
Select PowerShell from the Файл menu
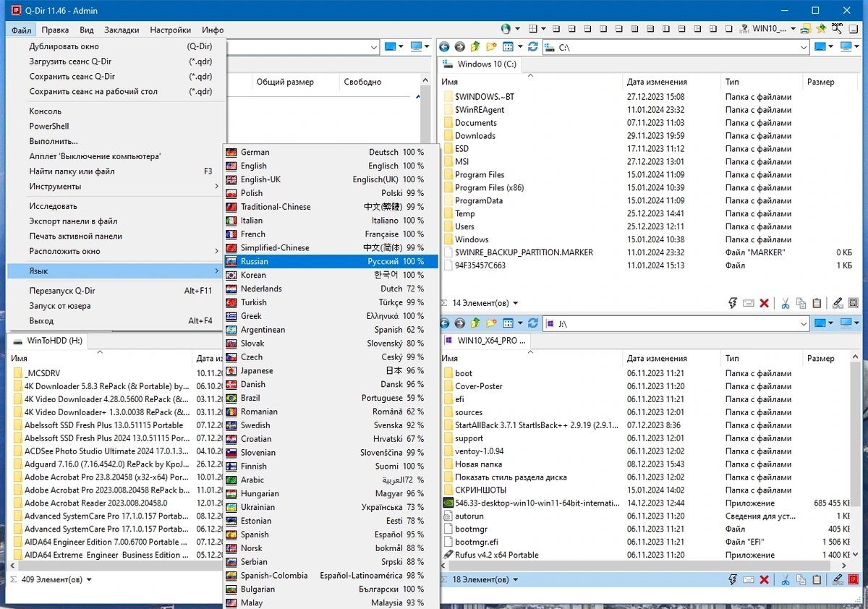pos(116,126)
